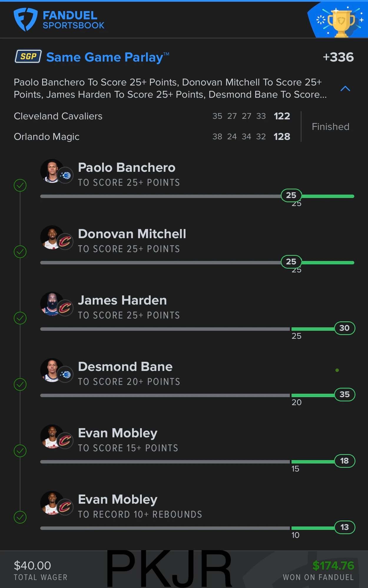
Task: Tap Evan Mobley's headshot on the rebounds leg
Action: click(x=52, y=503)
